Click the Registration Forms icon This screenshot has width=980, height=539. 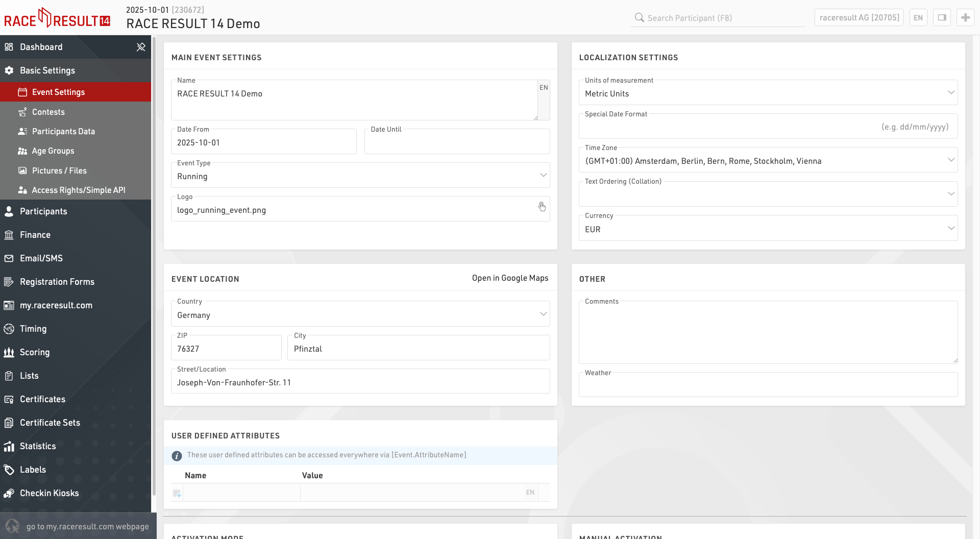pos(9,282)
